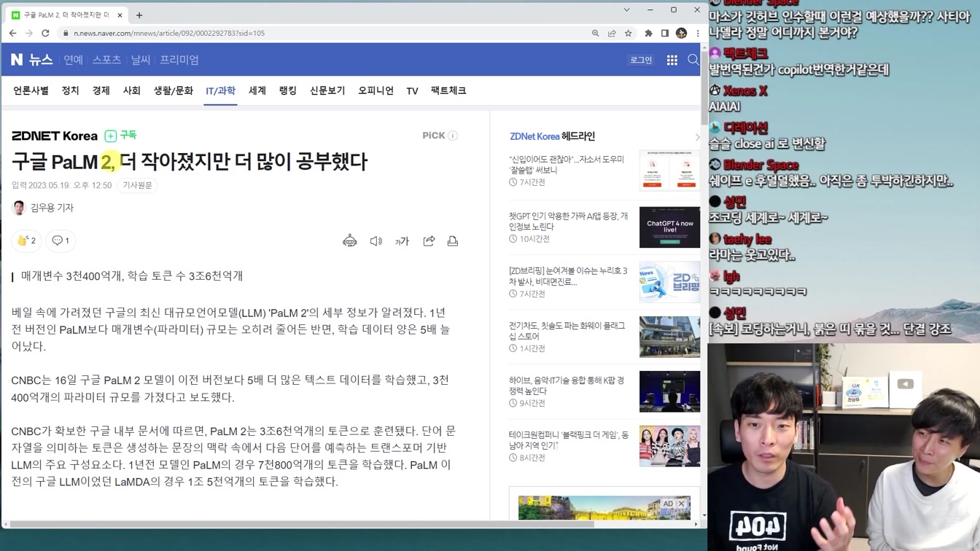
Task: Select the 랭킹 tab
Action: [x=287, y=90]
